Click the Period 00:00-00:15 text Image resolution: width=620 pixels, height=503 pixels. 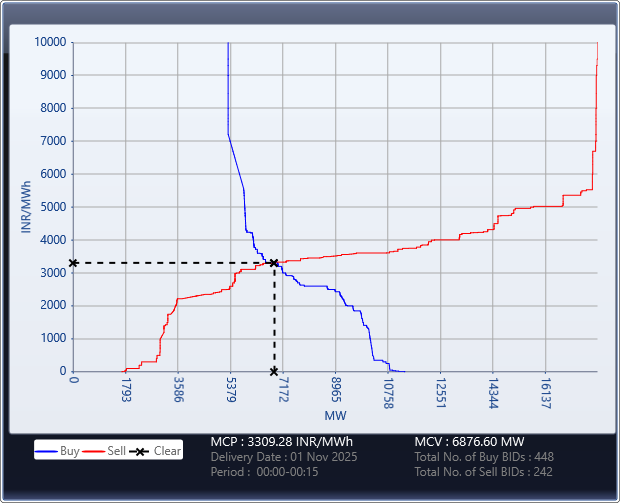click(x=264, y=472)
